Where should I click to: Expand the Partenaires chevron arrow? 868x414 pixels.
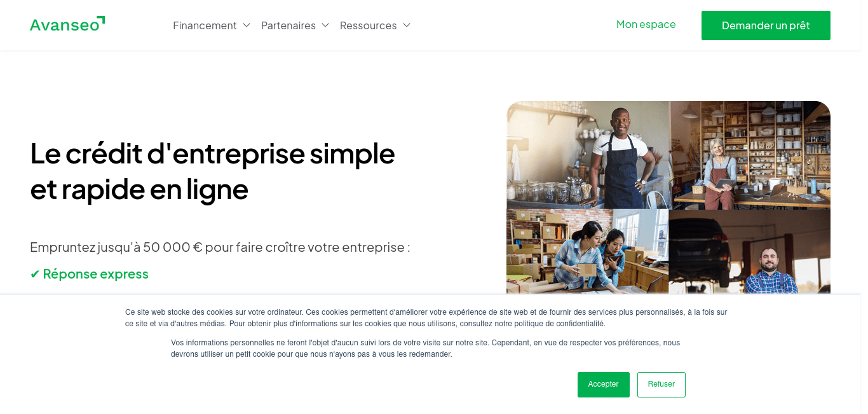pyautogui.click(x=325, y=25)
